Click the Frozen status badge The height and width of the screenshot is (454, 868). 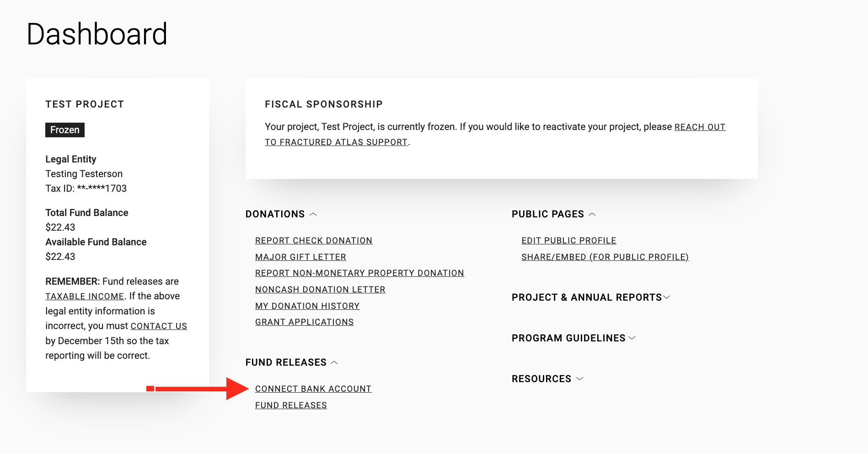(64, 130)
